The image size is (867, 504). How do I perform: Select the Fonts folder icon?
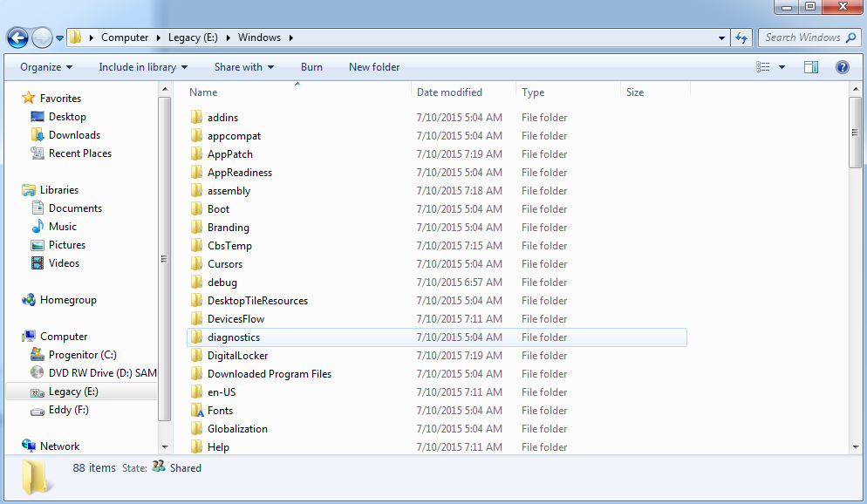pos(197,410)
